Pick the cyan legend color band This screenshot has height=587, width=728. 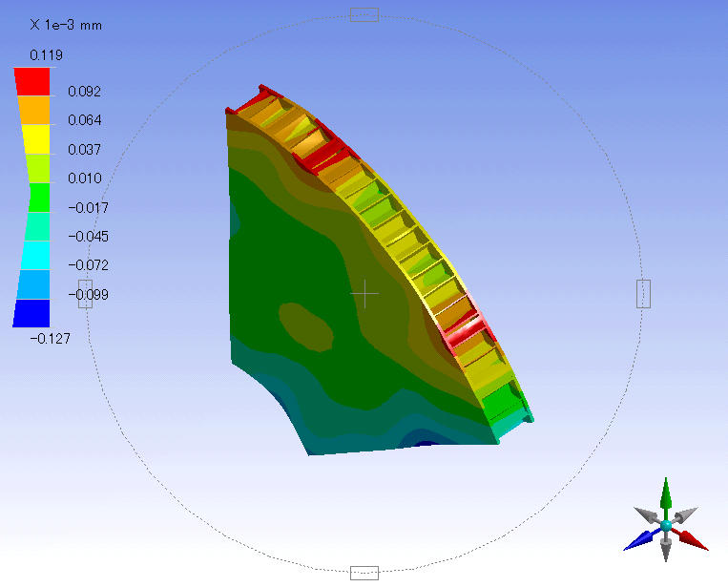click(x=35, y=256)
